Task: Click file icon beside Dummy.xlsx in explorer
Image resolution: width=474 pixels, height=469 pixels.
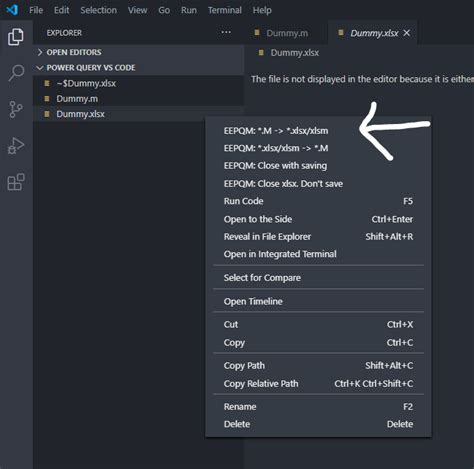Action: tap(47, 114)
